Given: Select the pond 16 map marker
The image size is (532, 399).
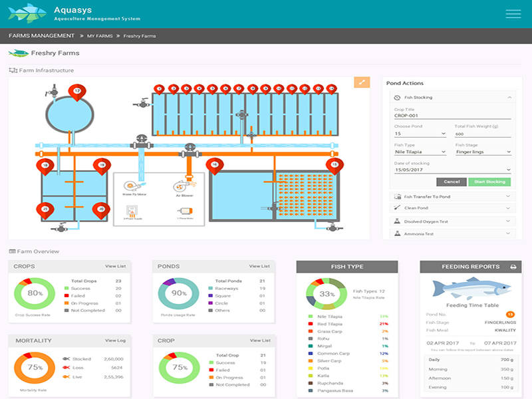Looking at the screenshot, I should pos(214,166).
